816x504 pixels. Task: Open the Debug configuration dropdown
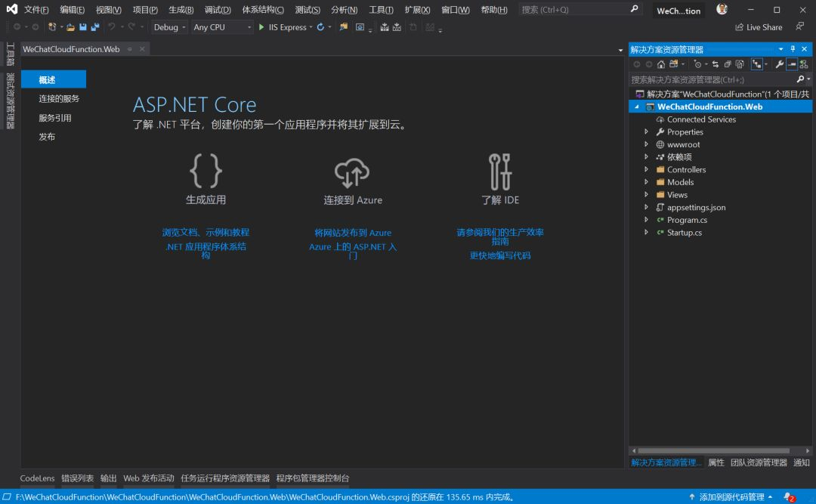(x=169, y=27)
